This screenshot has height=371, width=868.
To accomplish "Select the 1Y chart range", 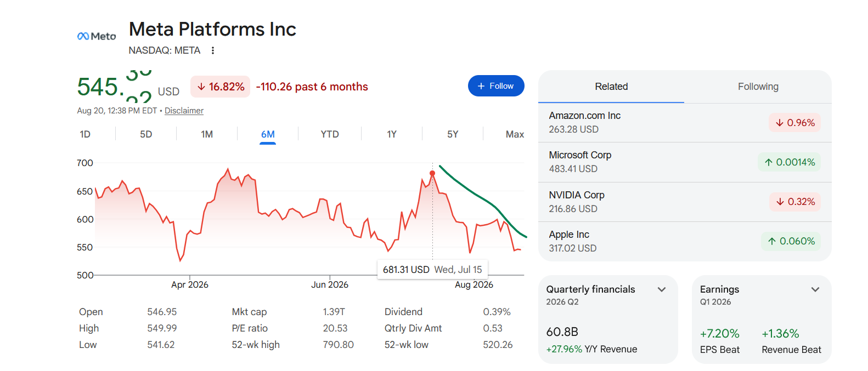I will tap(392, 134).
